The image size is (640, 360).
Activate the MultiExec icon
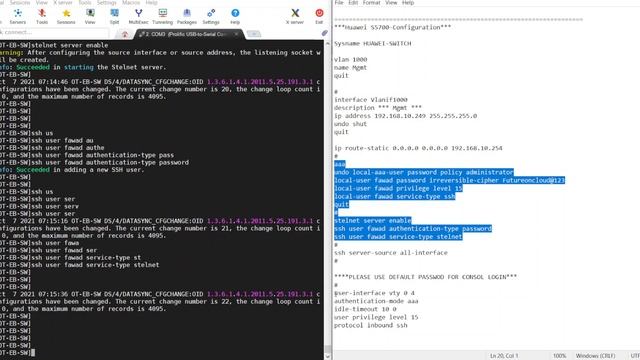point(138,17)
